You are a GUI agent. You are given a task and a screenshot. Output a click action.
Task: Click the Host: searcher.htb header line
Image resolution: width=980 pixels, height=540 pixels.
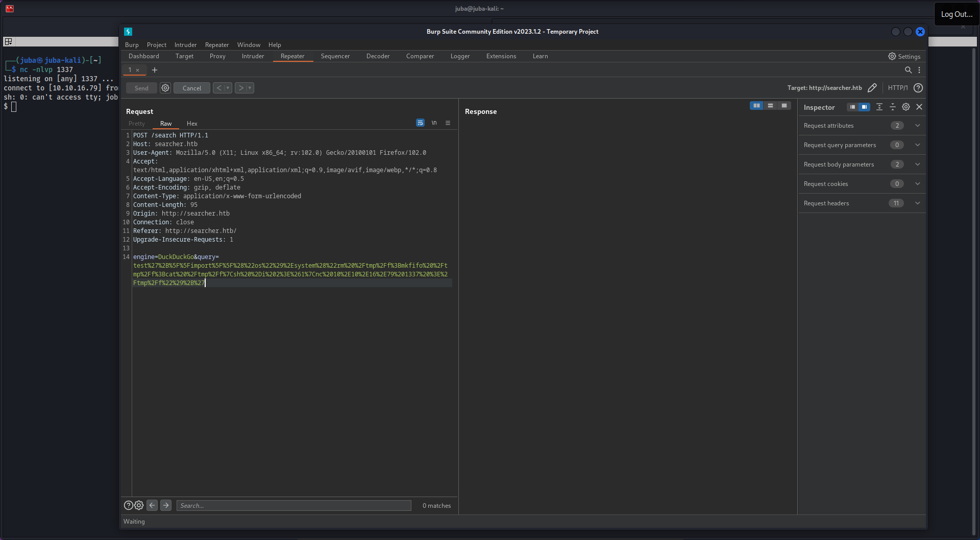[165, 144]
